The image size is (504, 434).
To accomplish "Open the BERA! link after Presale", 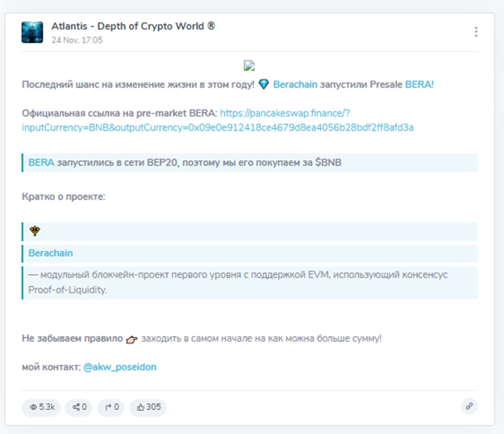I will 419,84.
